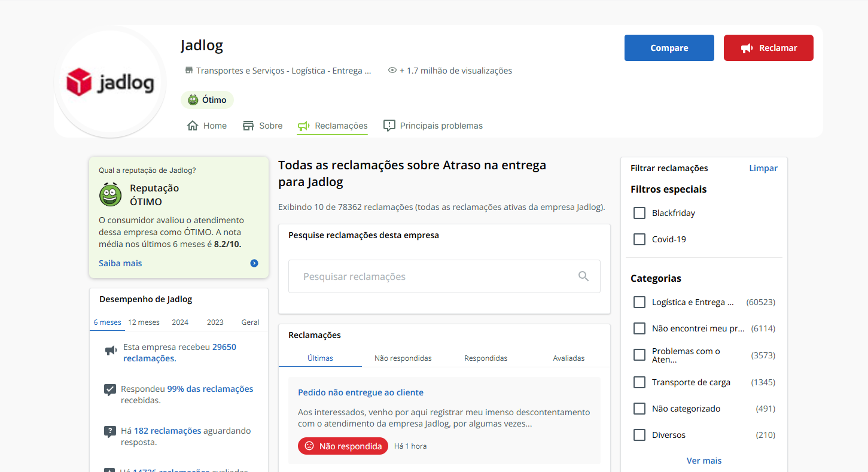The width and height of the screenshot is (868, 472).
Task: Click the Principais problemas alert icon
Action: pyautogui.click(x=389, y=126)
